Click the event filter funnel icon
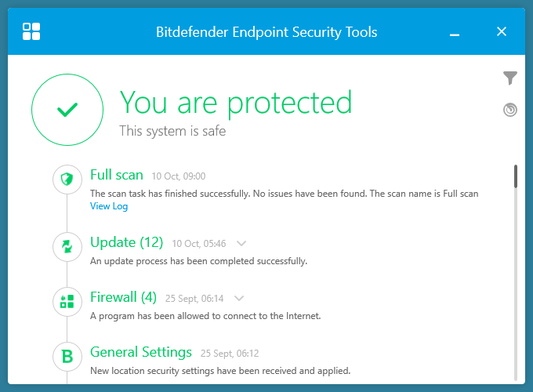533x392 pixels. tap(510, 78)
